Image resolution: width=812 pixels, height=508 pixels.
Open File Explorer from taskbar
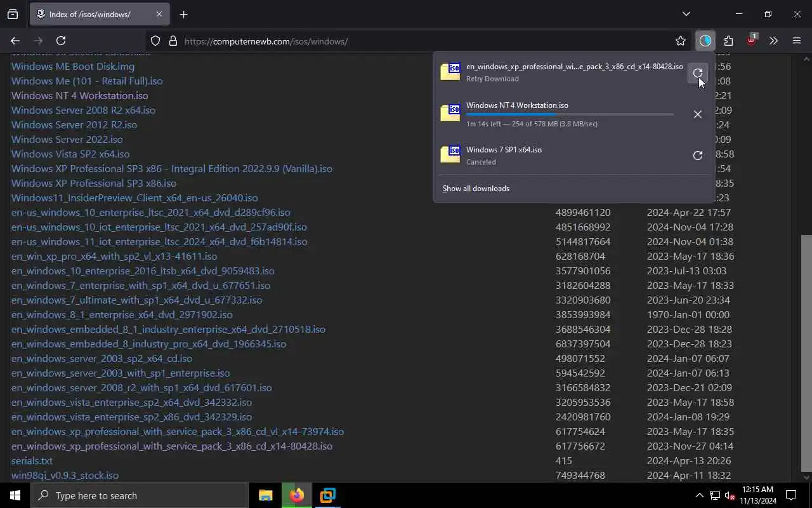click(x=266, y=495)
